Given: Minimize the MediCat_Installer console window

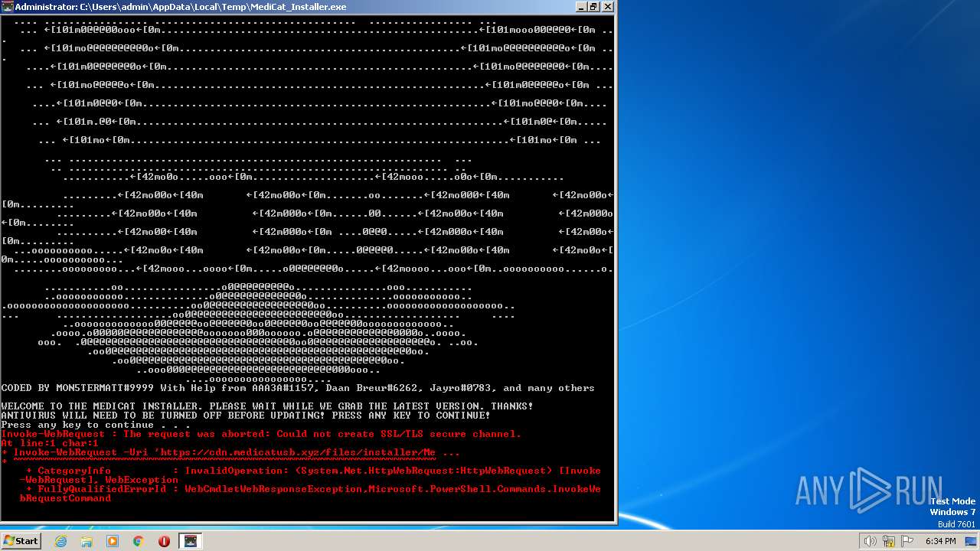Looking at the screenshot, I should tap(581, 7).
